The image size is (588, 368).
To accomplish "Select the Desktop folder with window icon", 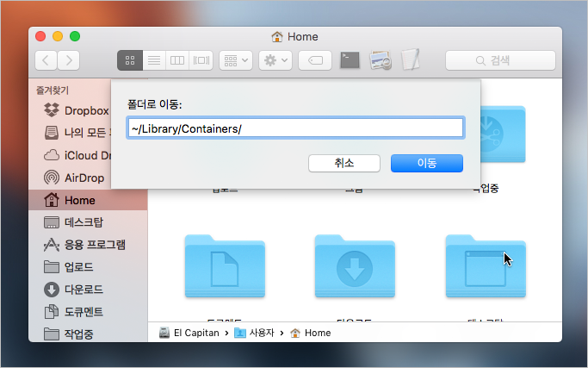I will coord(486,266).
